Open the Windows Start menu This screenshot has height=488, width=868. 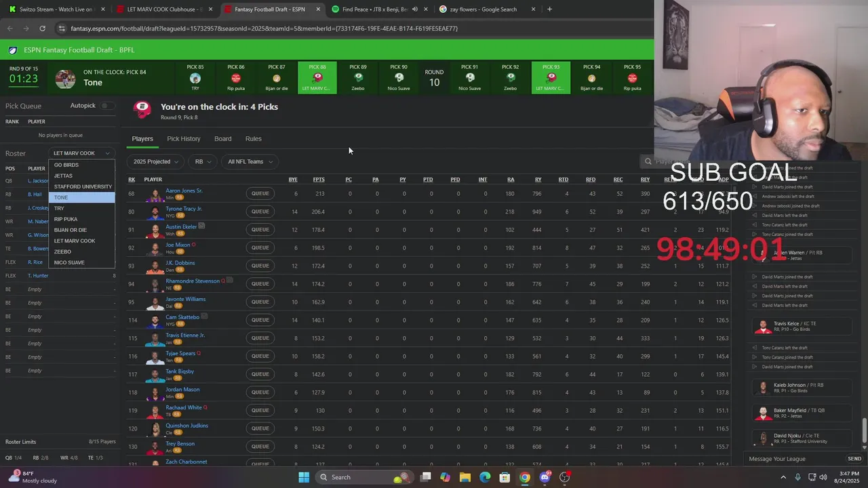(x=304, y=477)
